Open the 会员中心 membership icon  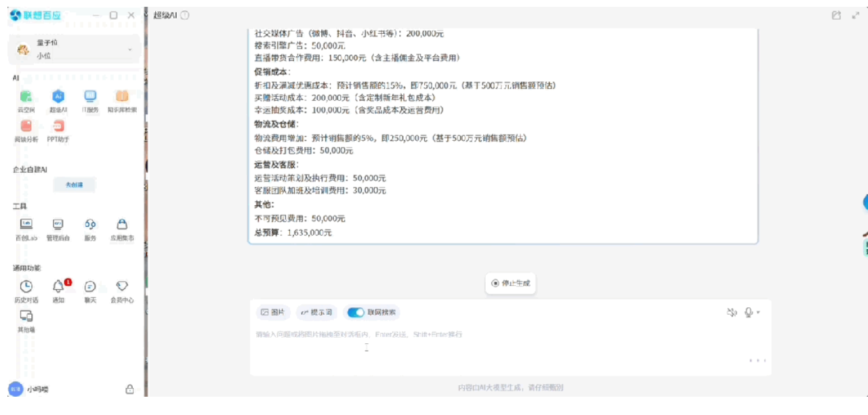[122, 286]
